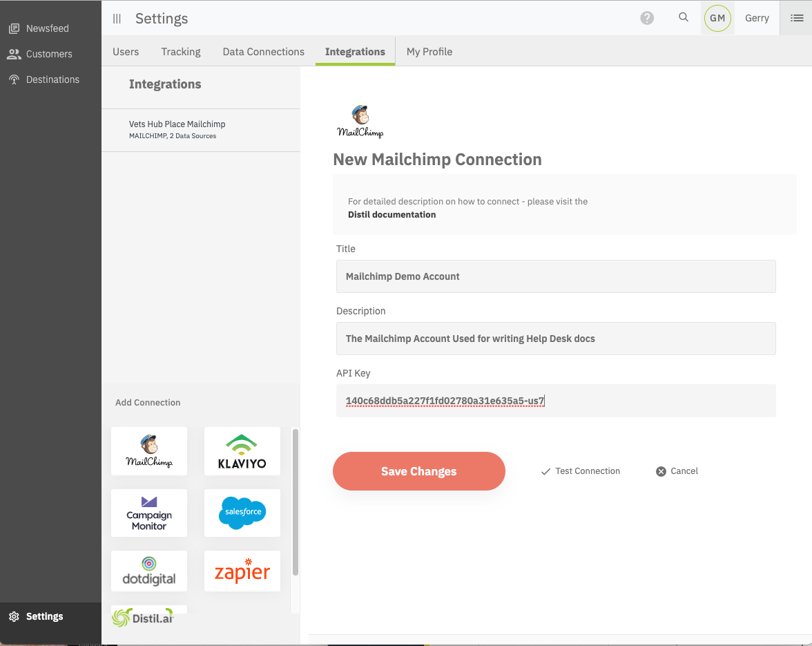Screen dimensions: 812x646
Task: Add a Zapier connection tile
Action: (x=242, y=571)
